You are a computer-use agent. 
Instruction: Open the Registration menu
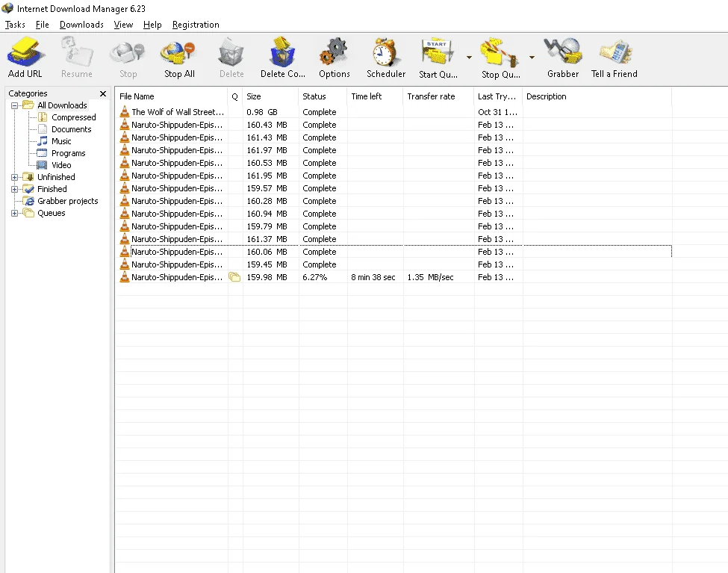(196, 25)
